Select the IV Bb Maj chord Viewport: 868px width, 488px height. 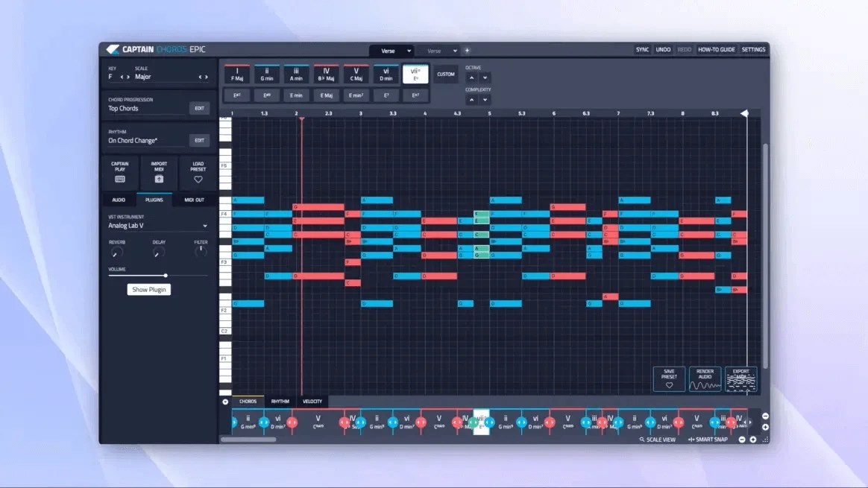click(x=326, y=75)
